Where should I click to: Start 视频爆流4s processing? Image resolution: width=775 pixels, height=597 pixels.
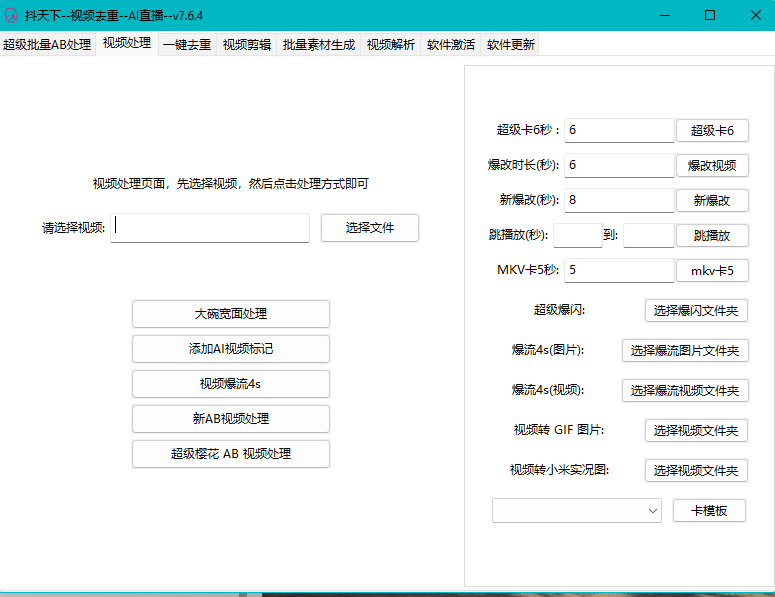[230, 384]
